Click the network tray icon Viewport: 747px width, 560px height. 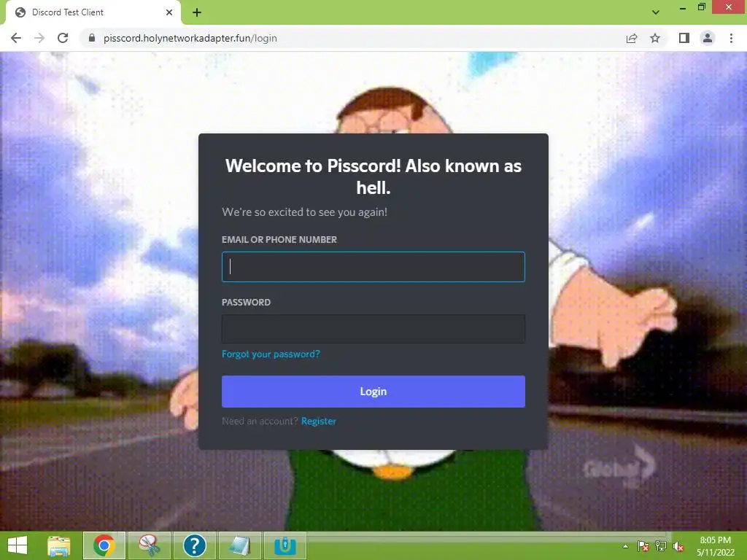661,546
